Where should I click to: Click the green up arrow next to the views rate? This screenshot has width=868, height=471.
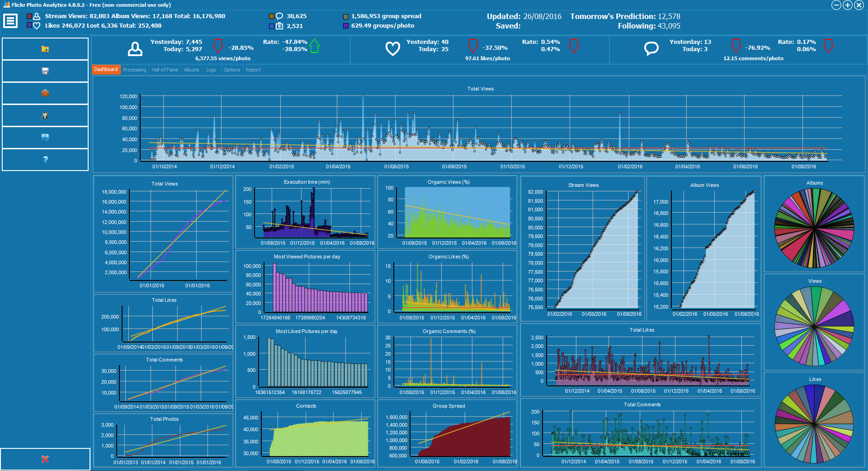tap(315, 46)
